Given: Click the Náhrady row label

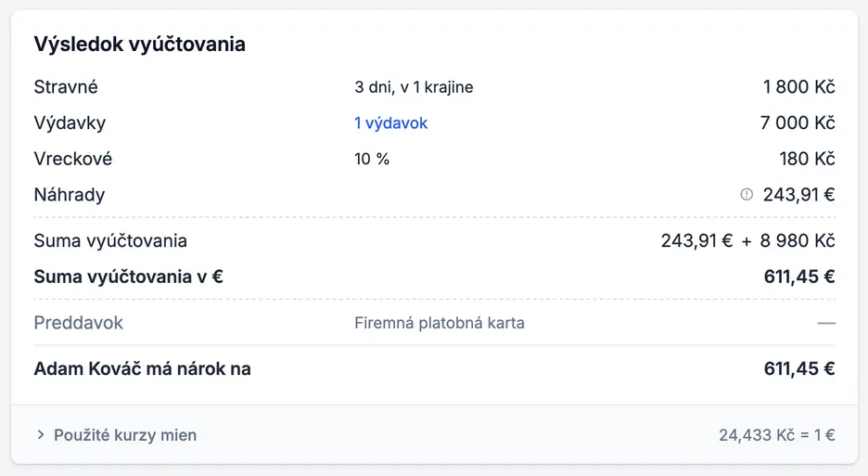Looking at the screenshot, I should coord(70,195).
